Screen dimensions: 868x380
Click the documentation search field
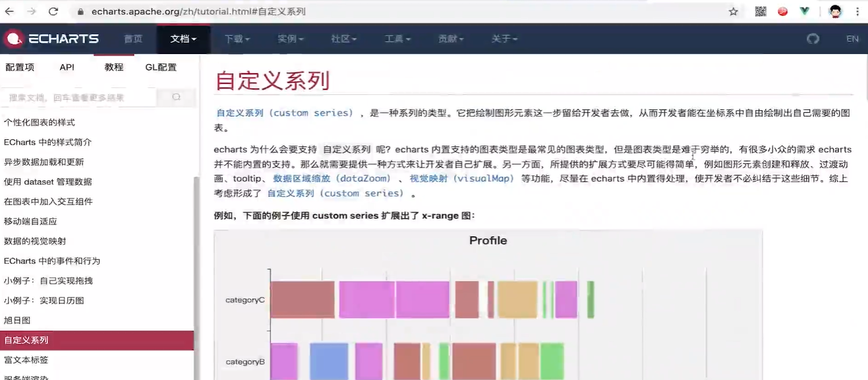(79, 97)
